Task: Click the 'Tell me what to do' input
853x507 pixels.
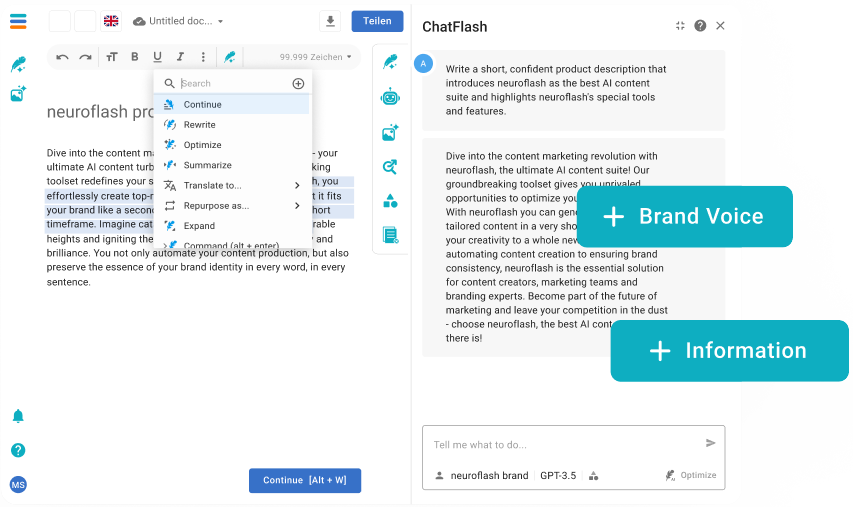Action: 560,444
